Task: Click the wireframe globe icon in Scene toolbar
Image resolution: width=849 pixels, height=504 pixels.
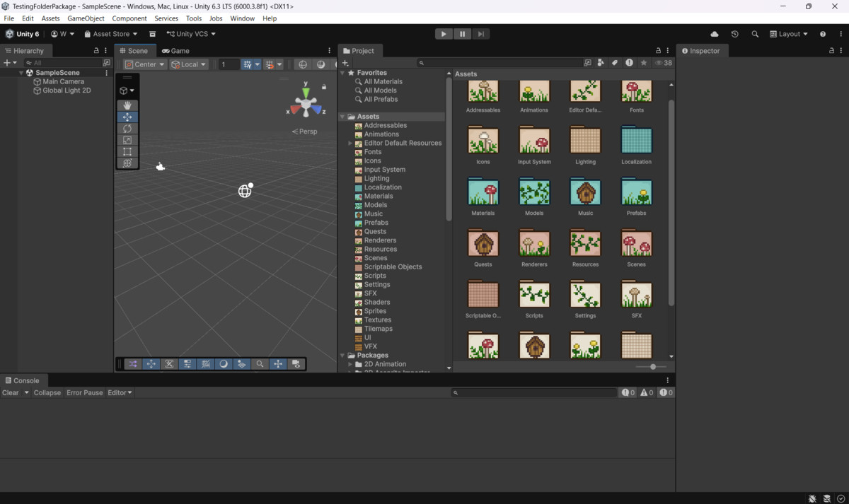Action: point(303,64)
